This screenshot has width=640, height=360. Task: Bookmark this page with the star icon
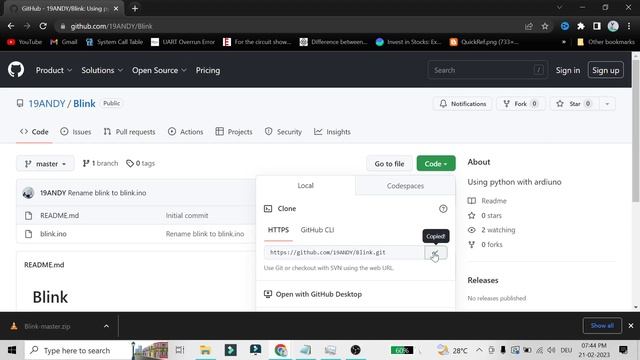tap(545, 26)
